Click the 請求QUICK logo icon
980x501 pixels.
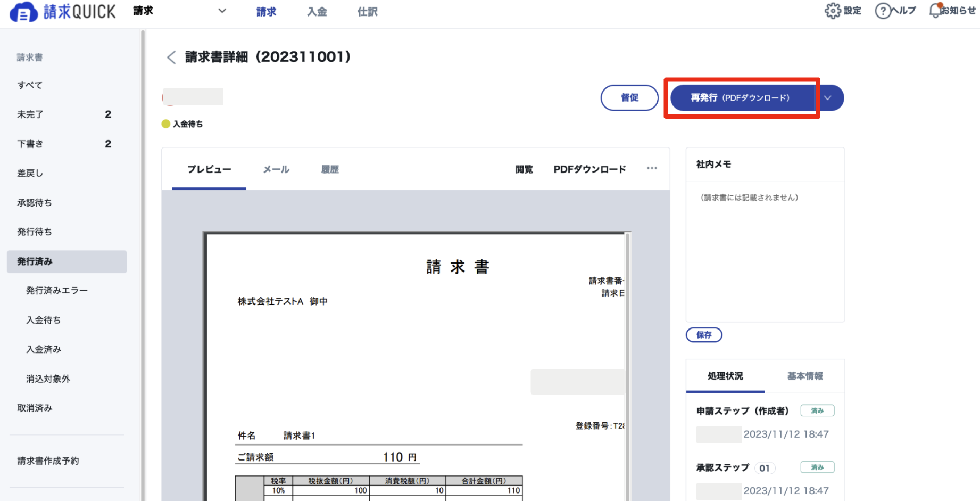point(23,12)
